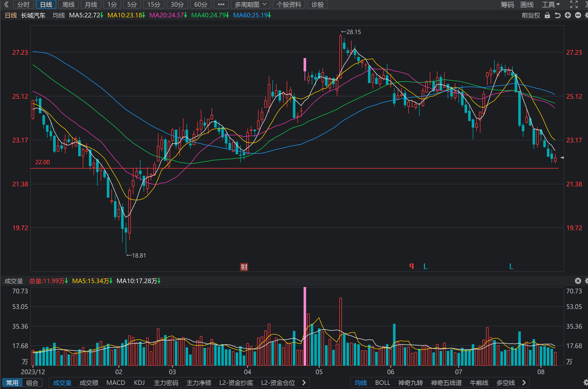Viewport: 588px width, 389px height.
Task: Select L2-资金抄底 indicator
Action: pyautogui.click(x=236, y=383)
